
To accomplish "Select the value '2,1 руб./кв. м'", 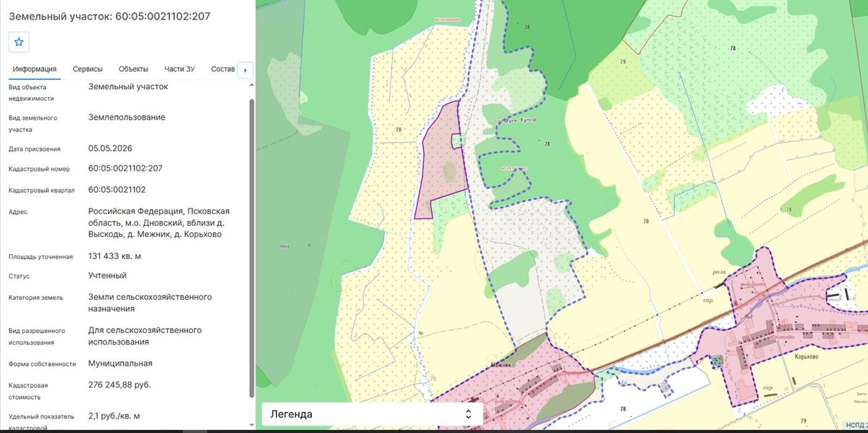I will (114, 416).
